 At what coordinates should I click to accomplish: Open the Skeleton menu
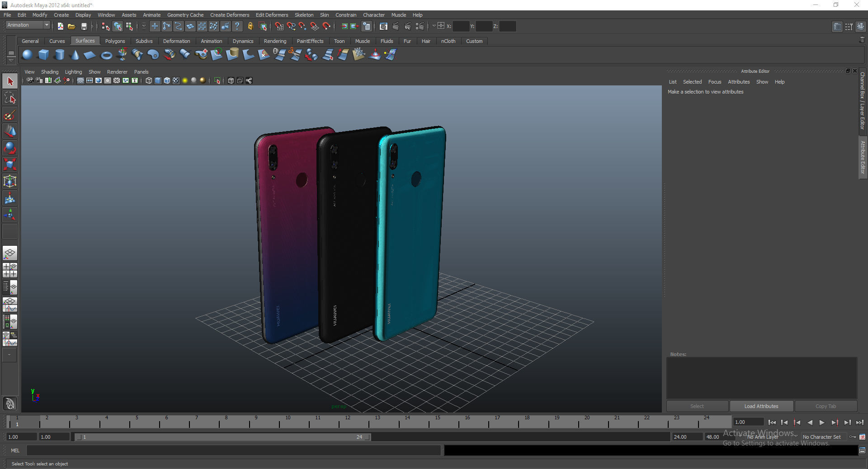tap(304, 15)
